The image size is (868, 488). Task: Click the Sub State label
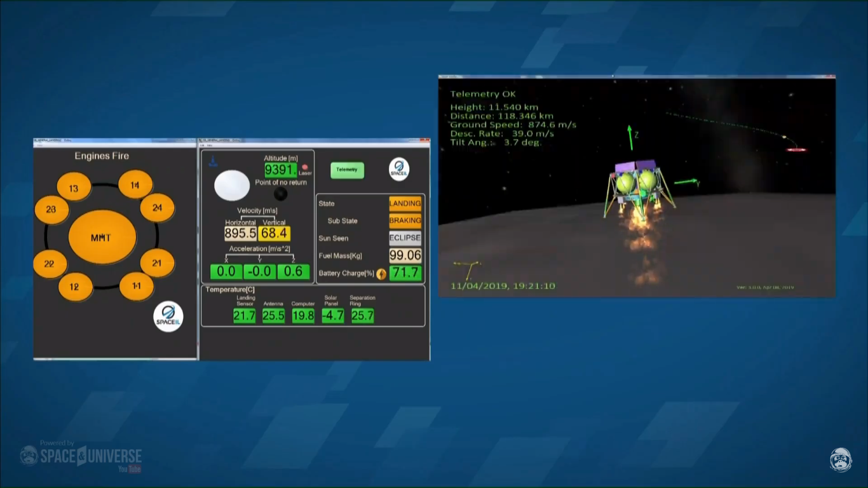(x=342, y=221)
